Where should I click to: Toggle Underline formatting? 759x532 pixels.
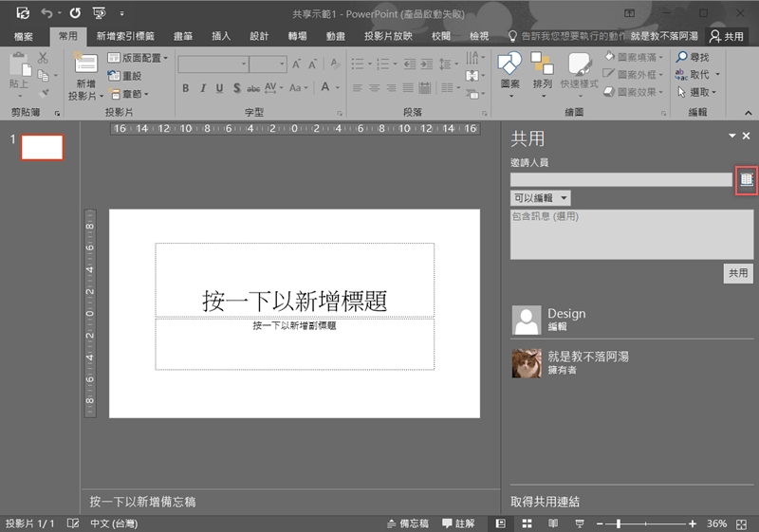[x=219, y=88]
